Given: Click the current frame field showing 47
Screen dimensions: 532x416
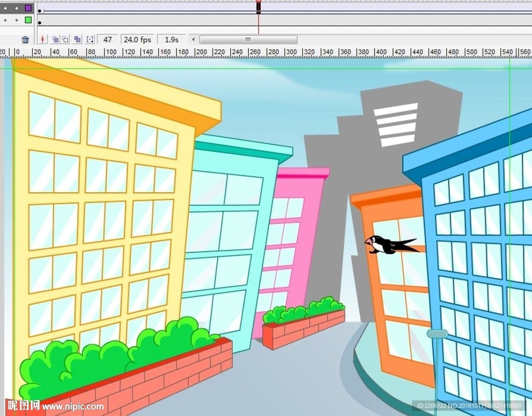Looking at the screenshot, I should coord(108,39).
